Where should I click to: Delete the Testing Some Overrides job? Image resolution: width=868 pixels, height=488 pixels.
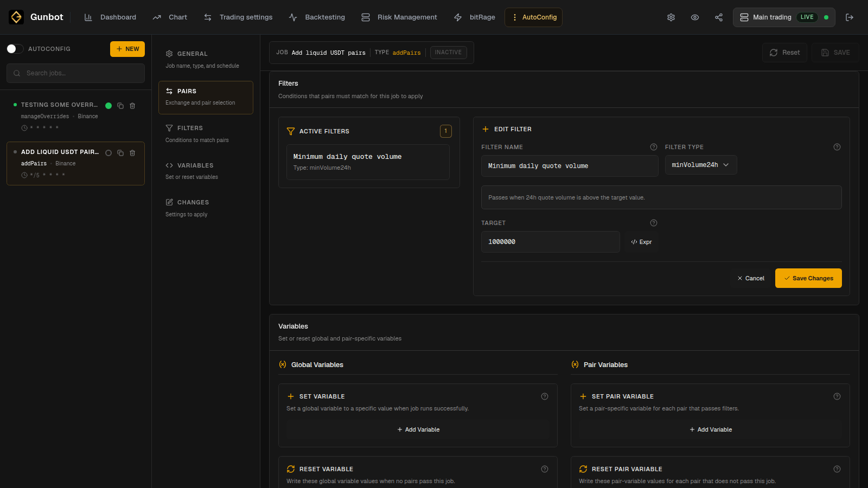(x=132, y=106)
